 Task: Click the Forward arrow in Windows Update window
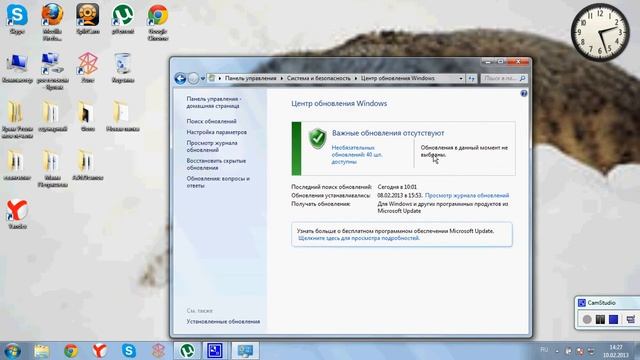point(193,78)
